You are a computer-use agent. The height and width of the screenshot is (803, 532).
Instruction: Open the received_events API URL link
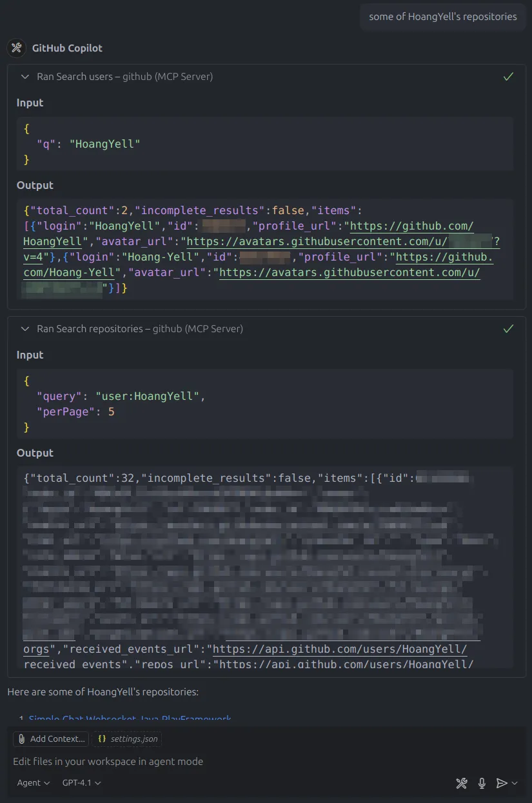click(340, 649)
